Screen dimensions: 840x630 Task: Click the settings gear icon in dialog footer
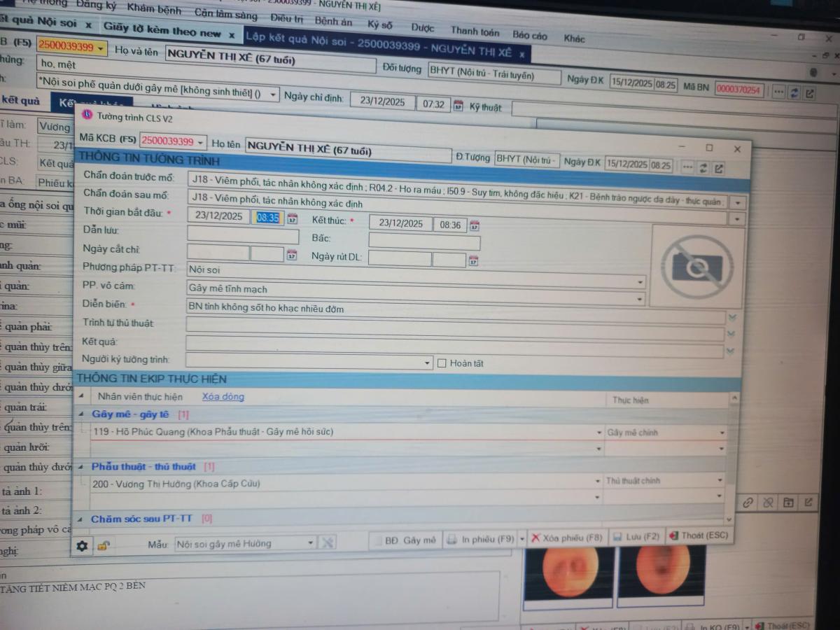tap(83, 545)
